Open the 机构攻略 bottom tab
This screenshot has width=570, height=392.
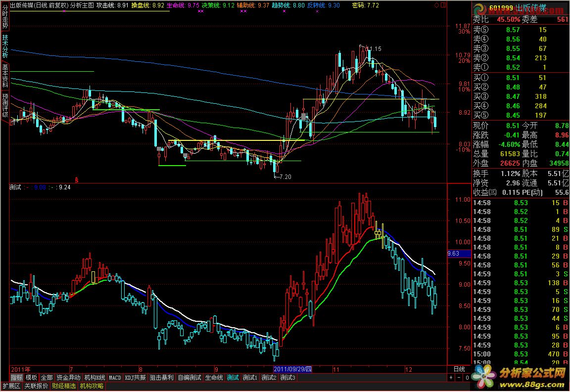[92, 386]
